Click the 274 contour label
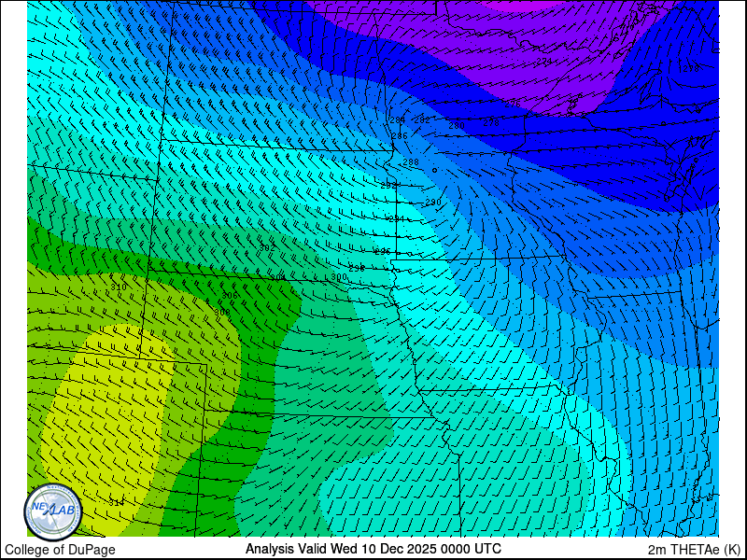 [544, 61]
